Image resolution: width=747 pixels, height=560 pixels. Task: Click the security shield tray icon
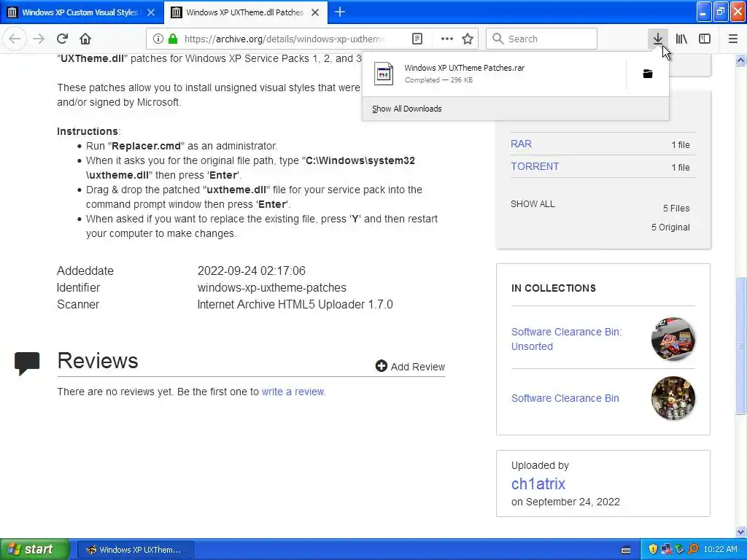pos(653,549)
